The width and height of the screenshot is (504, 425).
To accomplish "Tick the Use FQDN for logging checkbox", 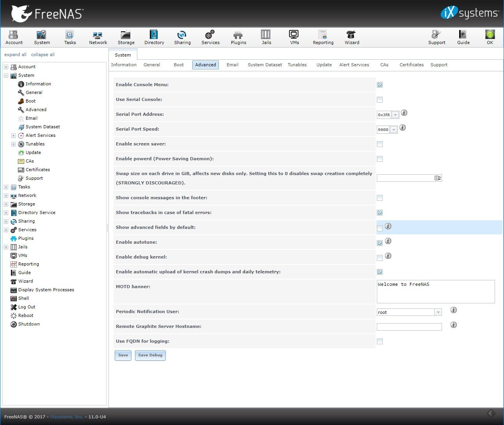I will tap(380, 342).
